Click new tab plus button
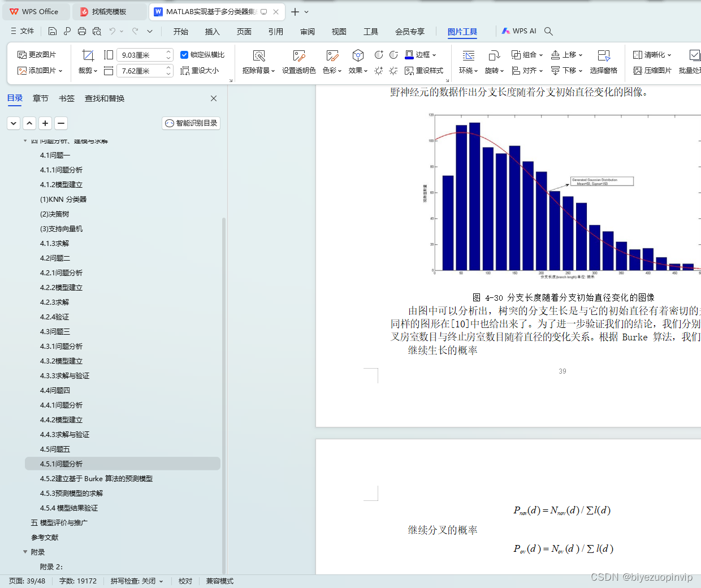Screen dimensions: 701x588 coord(295,11)
